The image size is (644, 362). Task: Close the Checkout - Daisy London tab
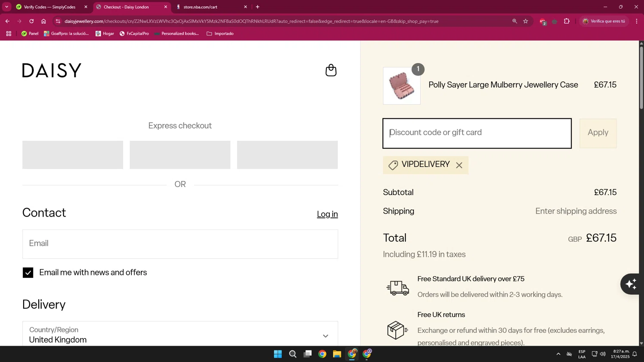click(166, 7)
